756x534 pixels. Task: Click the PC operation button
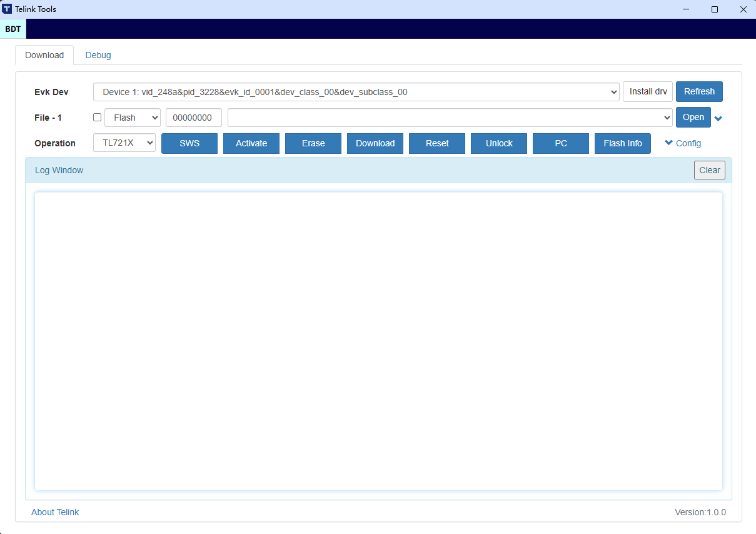560,143
